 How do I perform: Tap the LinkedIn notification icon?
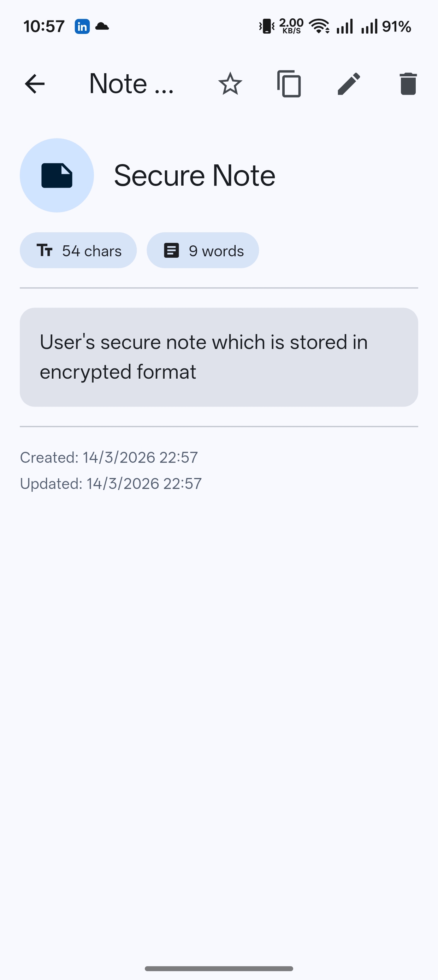82,27
